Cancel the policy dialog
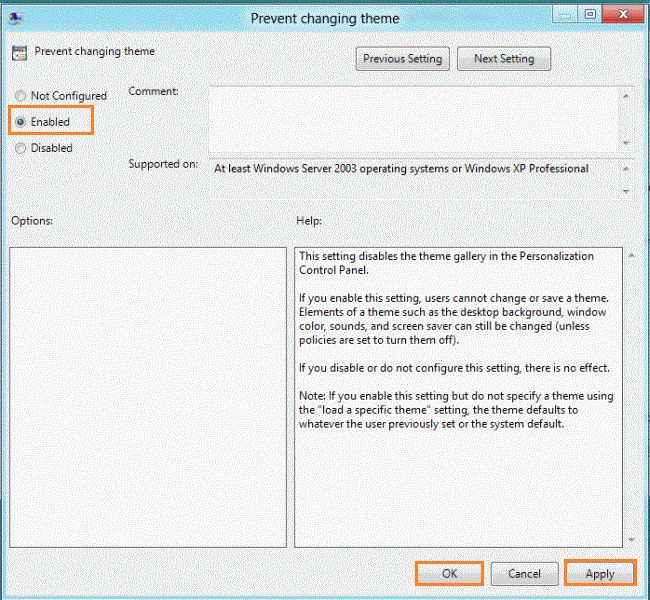The width and height of the screenshot is (650, 600). tap(524, 573)
